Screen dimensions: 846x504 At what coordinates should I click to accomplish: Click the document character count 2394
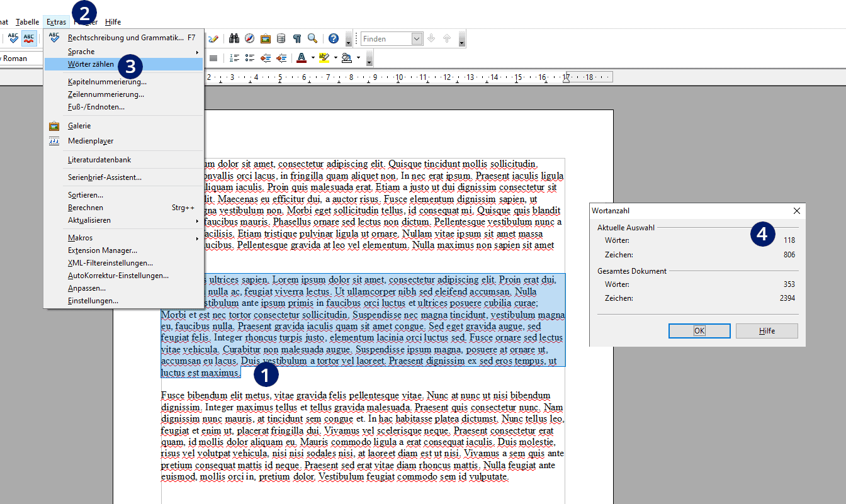click(x=787, y=298)
